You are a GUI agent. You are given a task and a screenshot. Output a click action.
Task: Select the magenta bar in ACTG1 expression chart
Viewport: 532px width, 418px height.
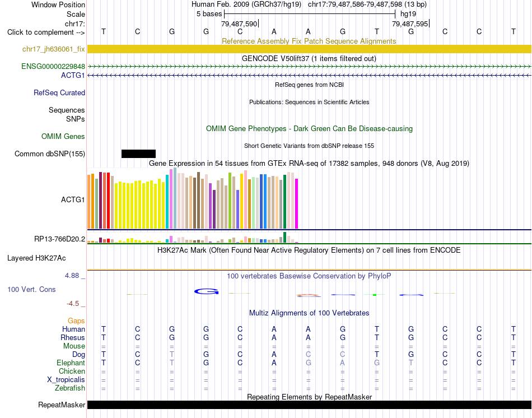(297, 204)
